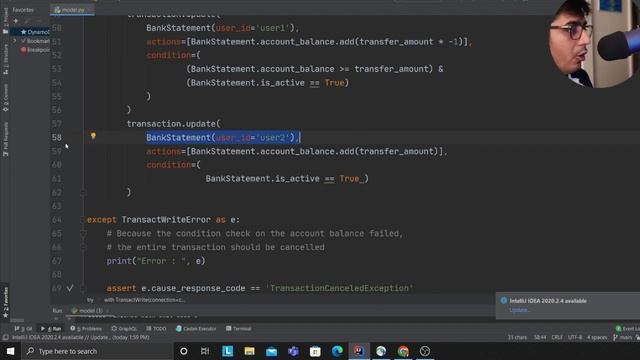Toggle the fold marker at line 66

[x=83, y=247]
